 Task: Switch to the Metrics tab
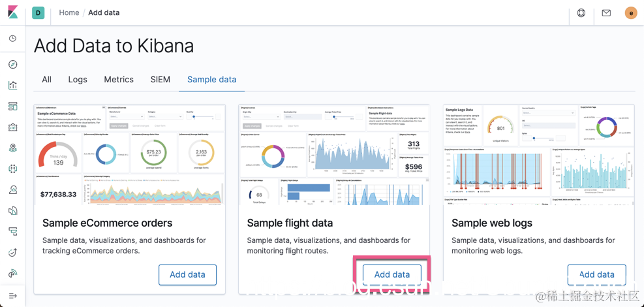pyautogui.click(x=119, y=79)
